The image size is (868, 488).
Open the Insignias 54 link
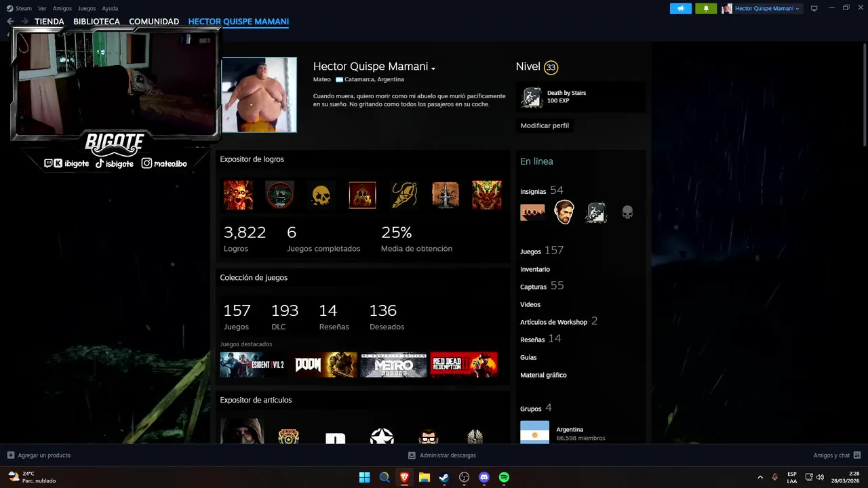point(541,190)
